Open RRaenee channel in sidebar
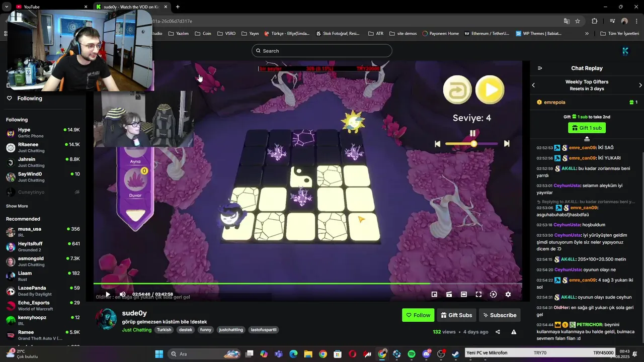The image size is (644, 362). pyautogui.click(x=43, y=147)
